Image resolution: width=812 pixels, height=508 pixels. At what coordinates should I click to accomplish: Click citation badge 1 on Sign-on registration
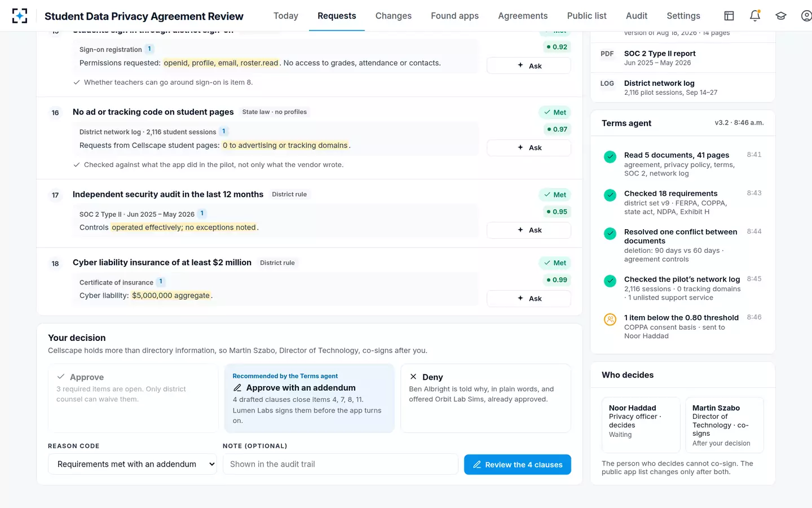coord(149,49)
